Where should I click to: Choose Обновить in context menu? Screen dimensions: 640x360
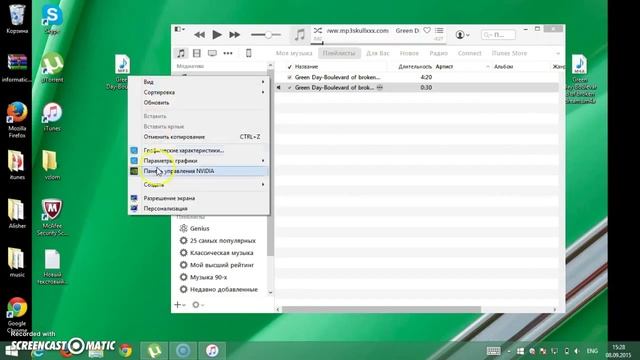[199, 102]
